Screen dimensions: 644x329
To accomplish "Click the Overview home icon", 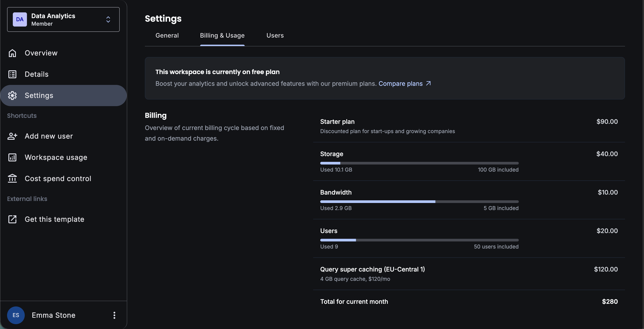I will (12, 53).
